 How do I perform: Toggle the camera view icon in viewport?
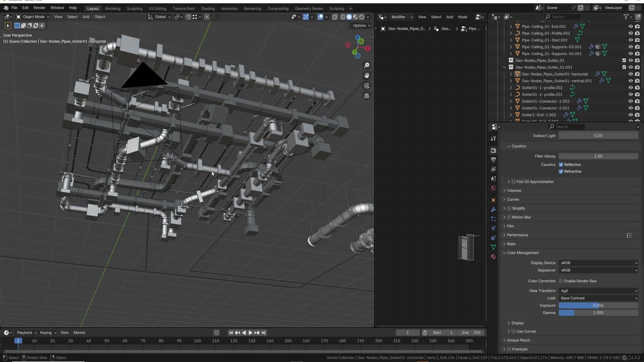367,86
